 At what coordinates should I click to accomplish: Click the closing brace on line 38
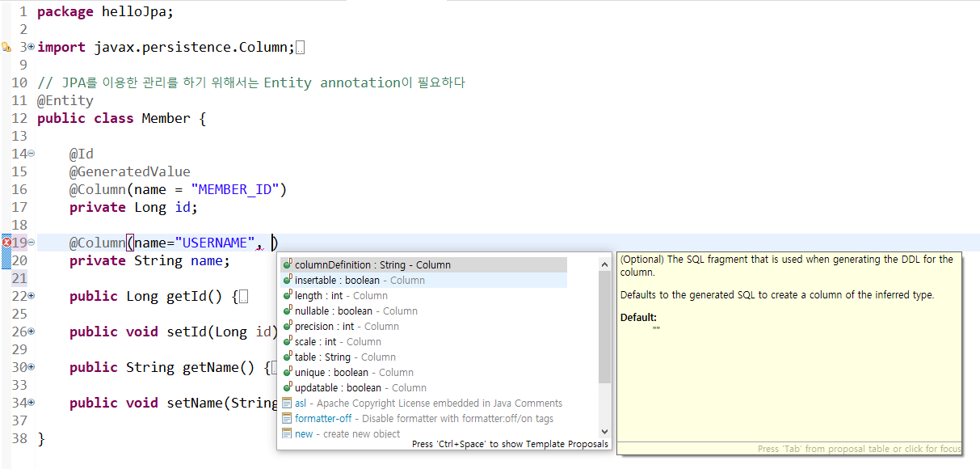click(41, 439)
